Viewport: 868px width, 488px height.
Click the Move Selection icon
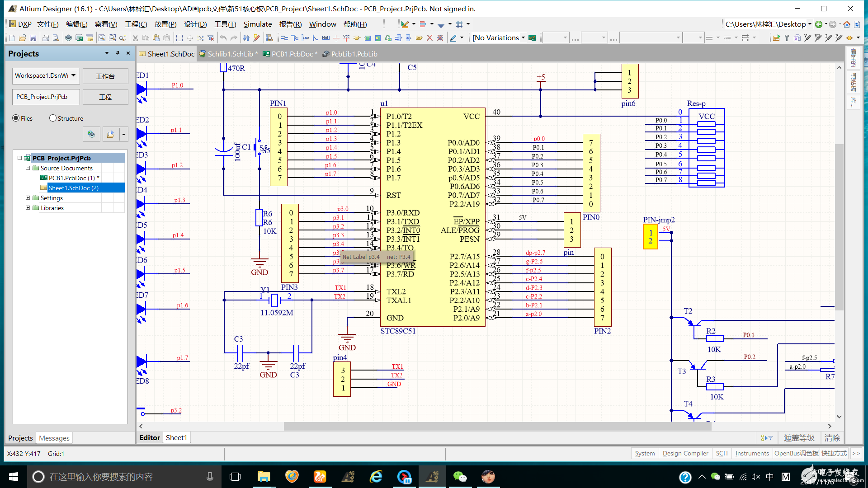tap(190, 38)
